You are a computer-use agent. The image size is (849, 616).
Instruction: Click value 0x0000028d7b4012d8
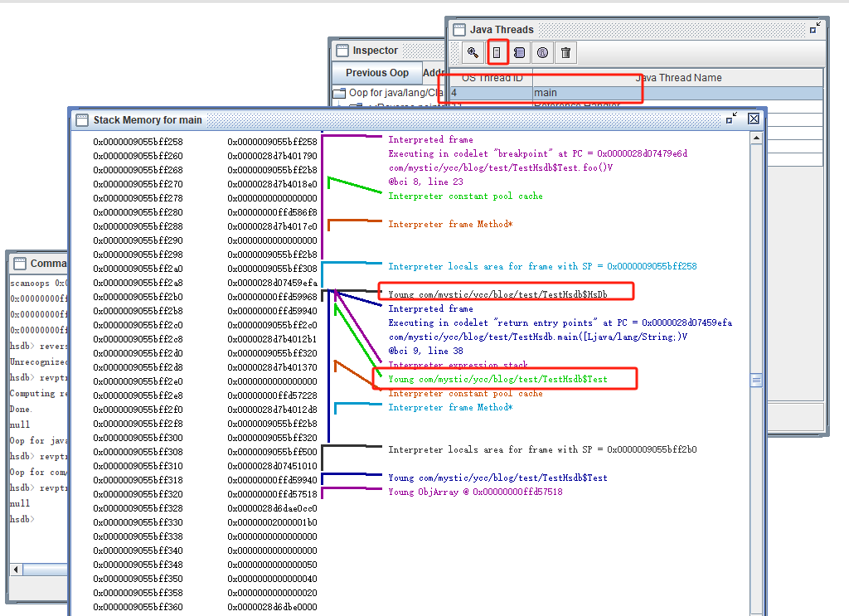(272, 410)
